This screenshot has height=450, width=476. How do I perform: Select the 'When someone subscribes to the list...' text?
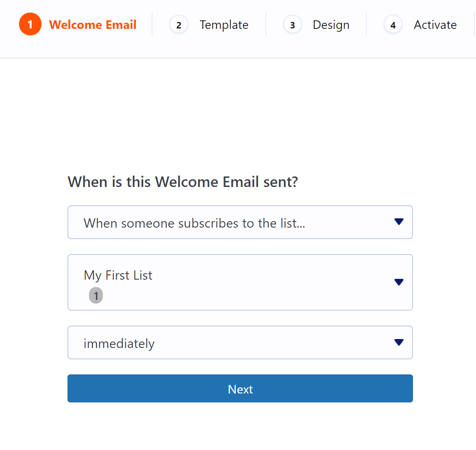click(x=194, y=223)
